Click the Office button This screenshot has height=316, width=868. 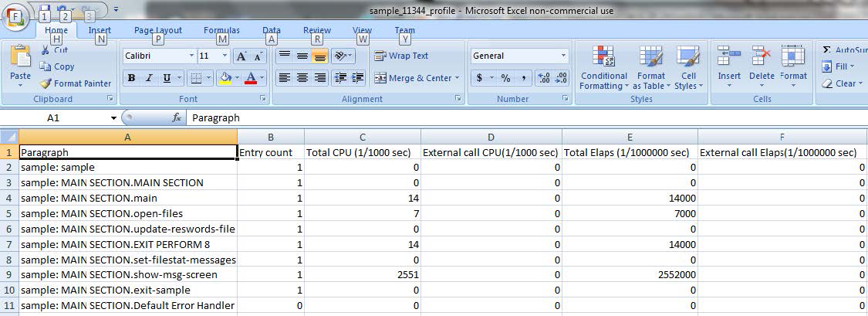[x=15, y=16]
